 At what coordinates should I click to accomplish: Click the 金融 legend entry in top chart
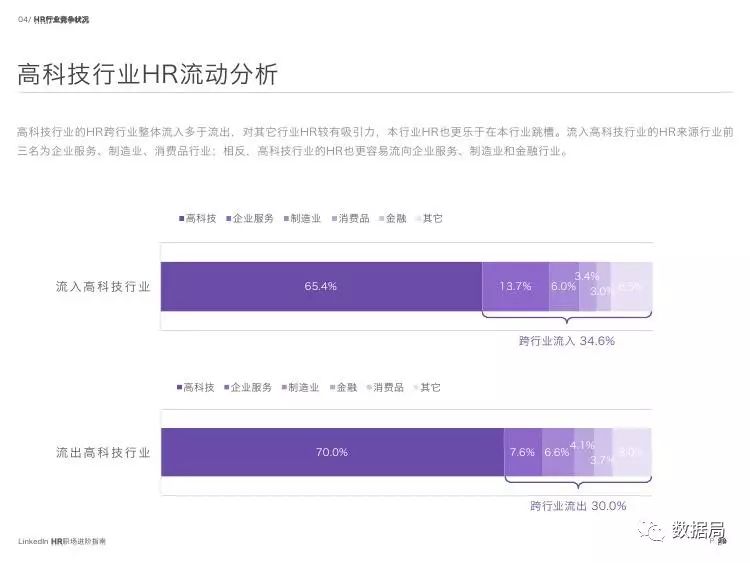(393, 219)
